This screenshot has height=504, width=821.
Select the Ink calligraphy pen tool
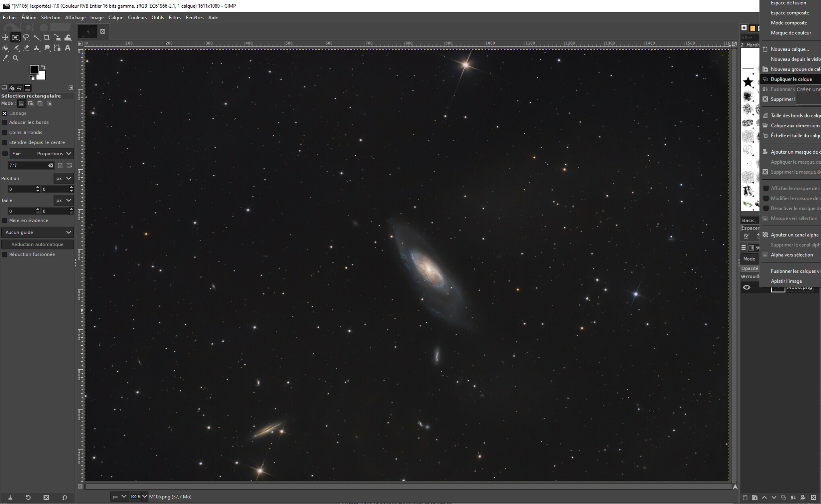16,48
